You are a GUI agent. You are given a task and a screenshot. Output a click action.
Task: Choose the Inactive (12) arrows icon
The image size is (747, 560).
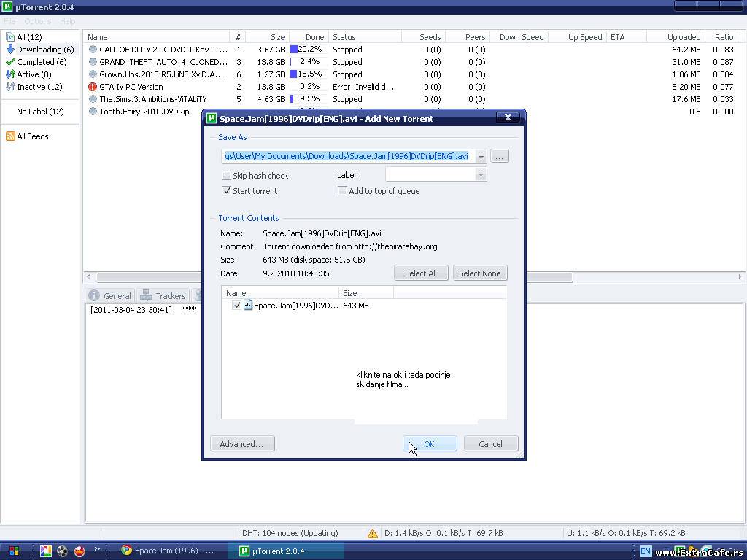click(10, 87)
